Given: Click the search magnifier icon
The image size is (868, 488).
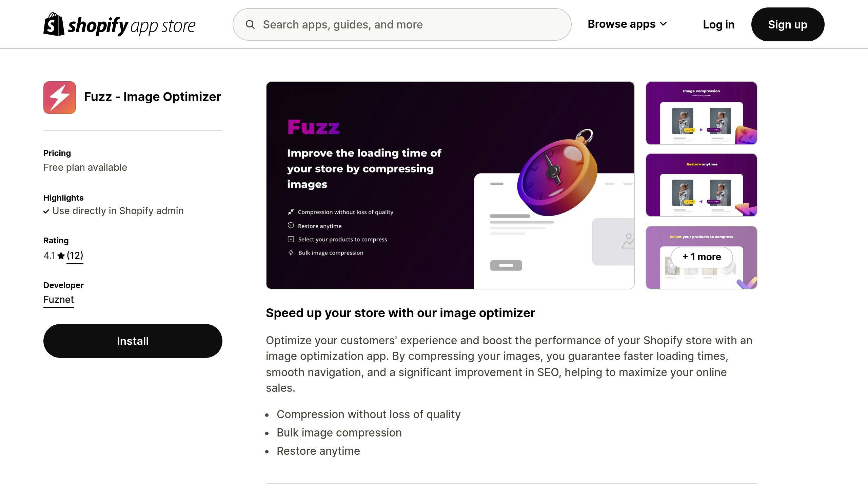Looking at the screenshot, I should pyautogui.click(x=249, y=24).
